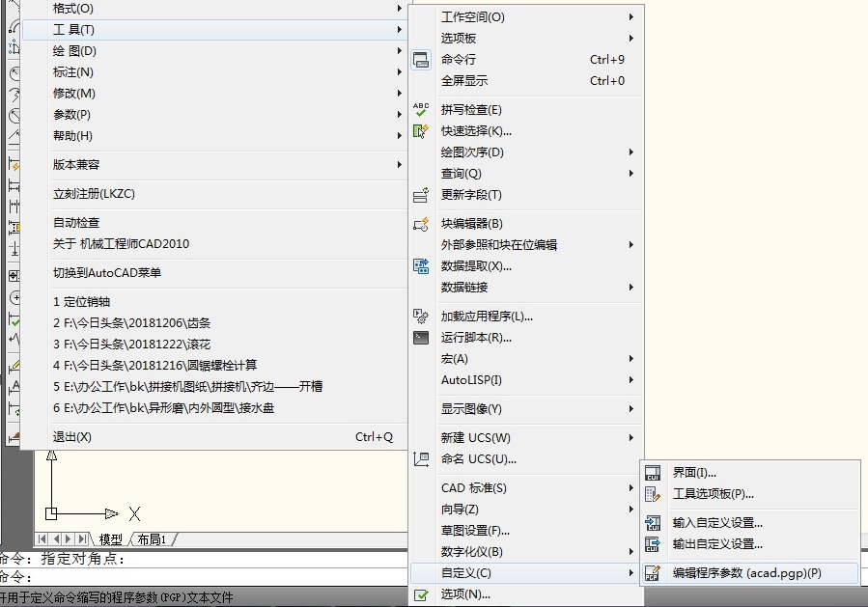This screenshot has width=868, height=607.
Task: Click the 命令 command input line
Action: tap(204, 577)
